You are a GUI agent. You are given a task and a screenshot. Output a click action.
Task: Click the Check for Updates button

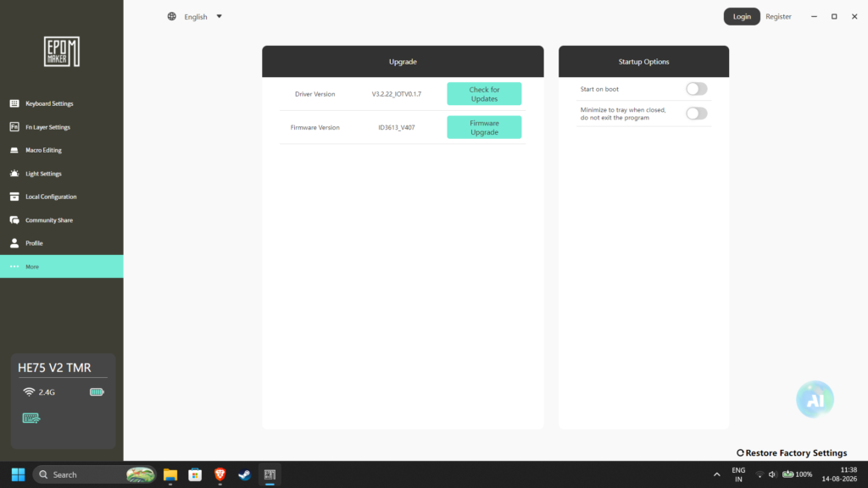[484, 93]
